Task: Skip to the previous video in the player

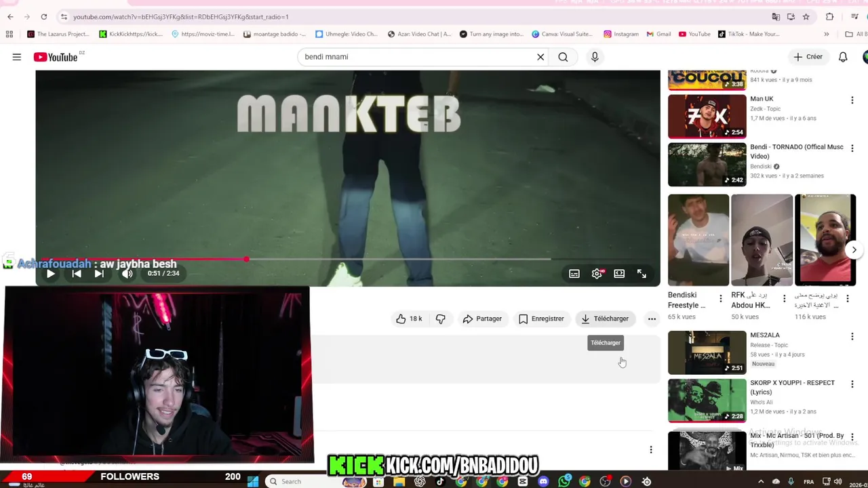Action: coord(76,273)
